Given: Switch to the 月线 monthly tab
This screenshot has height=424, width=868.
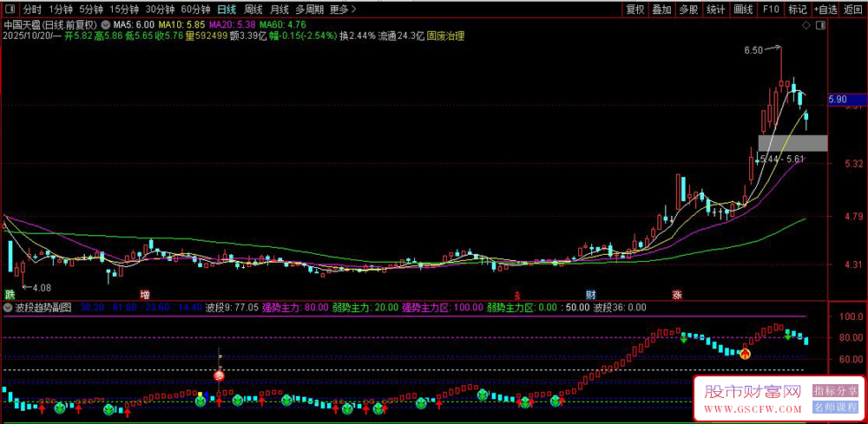Looking at the screenshot, I should coord(279,10).
